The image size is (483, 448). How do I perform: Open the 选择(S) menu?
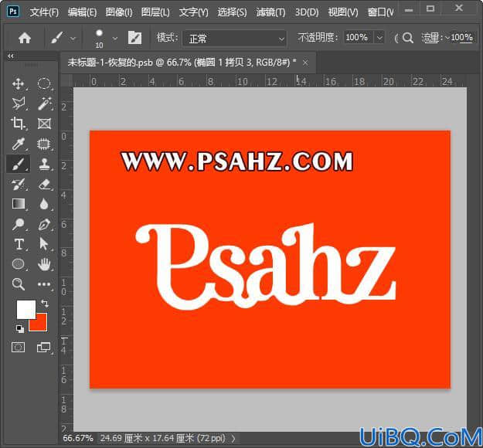click(x=232, y=12)
